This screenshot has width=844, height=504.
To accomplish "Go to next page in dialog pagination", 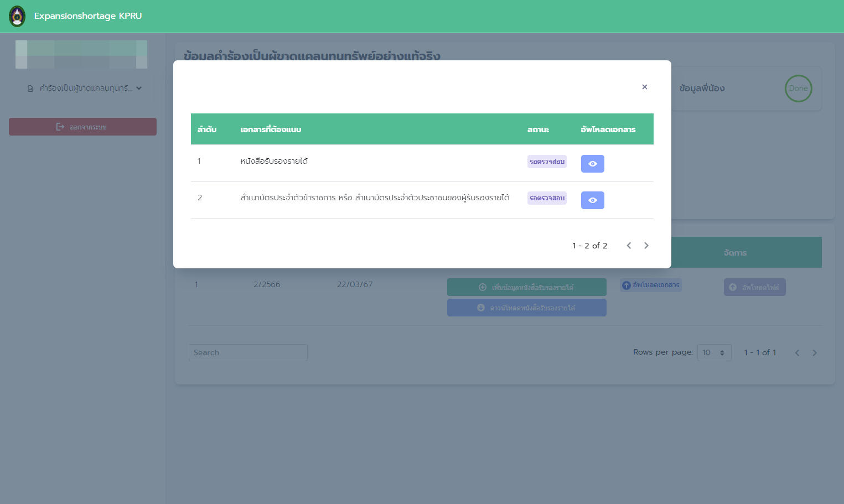I will 646,246.
